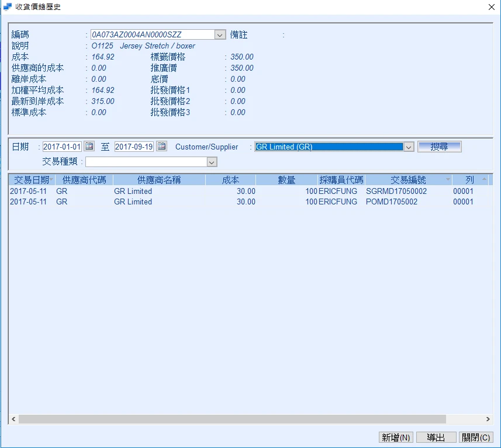Click the 最新到岸成本 value 315.00
Image resolution: width=501 pixels, height=448 pixels.
click(x=103, y=101)
